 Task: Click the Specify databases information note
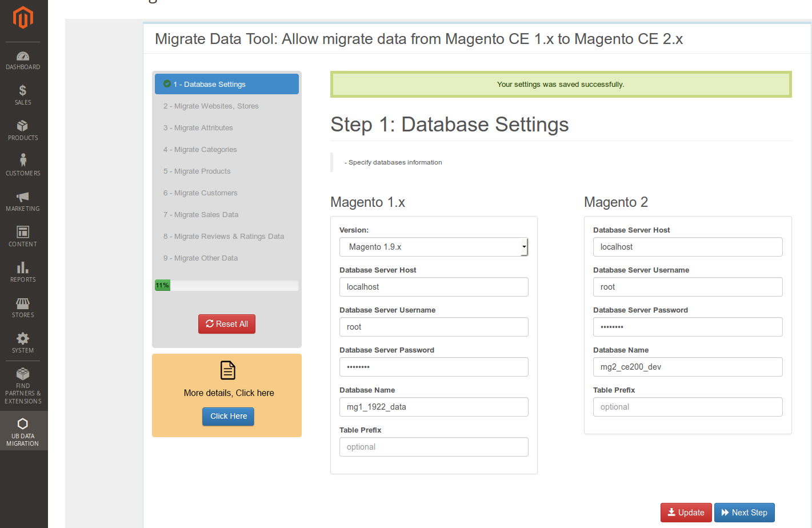click(x=393, y=162)
